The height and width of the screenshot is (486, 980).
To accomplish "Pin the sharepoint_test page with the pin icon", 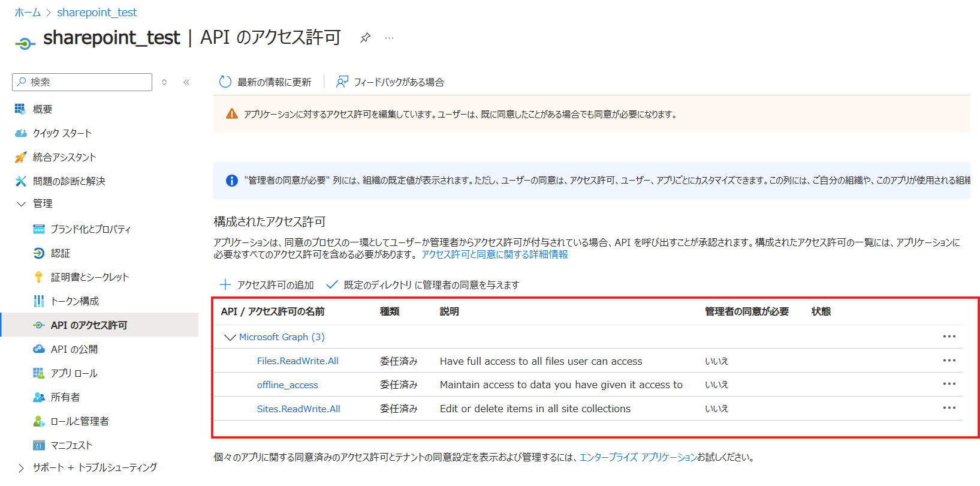I will [x=365, y=38].
